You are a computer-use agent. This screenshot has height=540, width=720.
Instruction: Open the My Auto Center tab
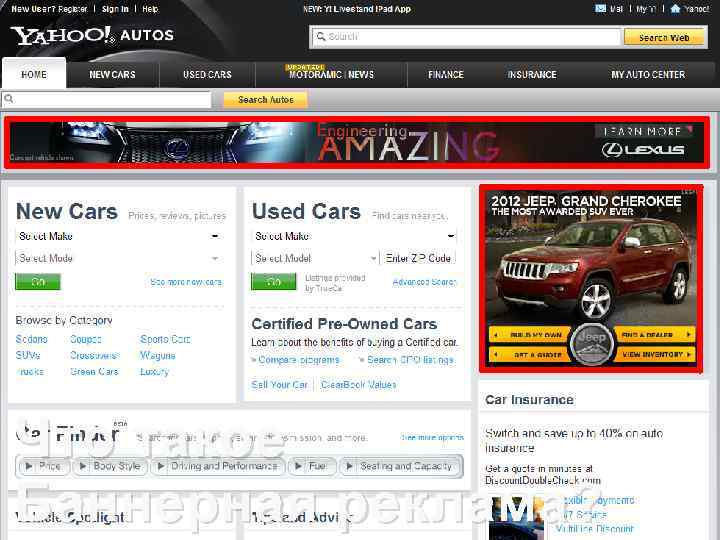(648, 74)
